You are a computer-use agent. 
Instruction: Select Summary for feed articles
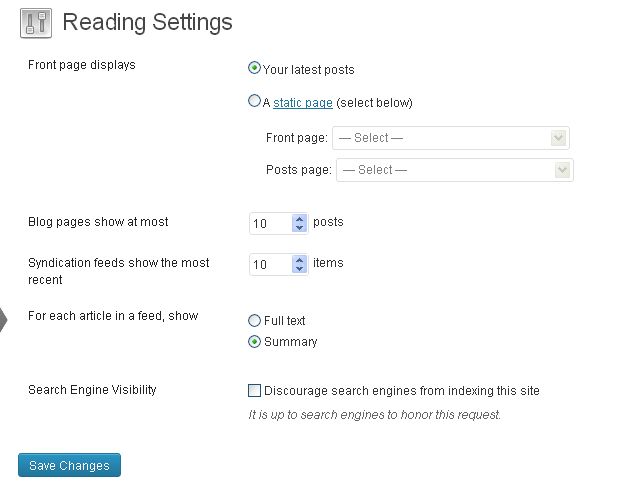pyautogui.click(x=254, y=342)
